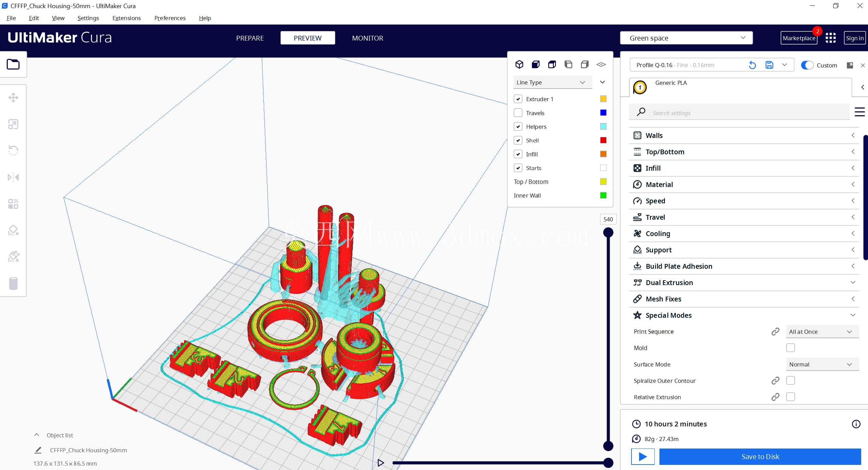Switch to top view camera
Viewport: 868px width, 470px height.
[x=552, y=64]
